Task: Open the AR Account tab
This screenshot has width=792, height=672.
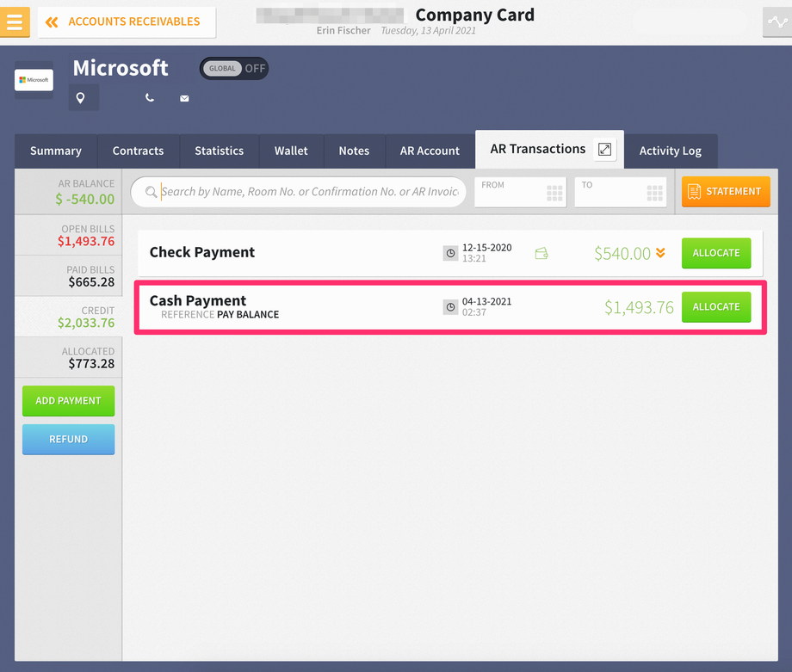Action: pyautogui.click(x=430, y=151)
